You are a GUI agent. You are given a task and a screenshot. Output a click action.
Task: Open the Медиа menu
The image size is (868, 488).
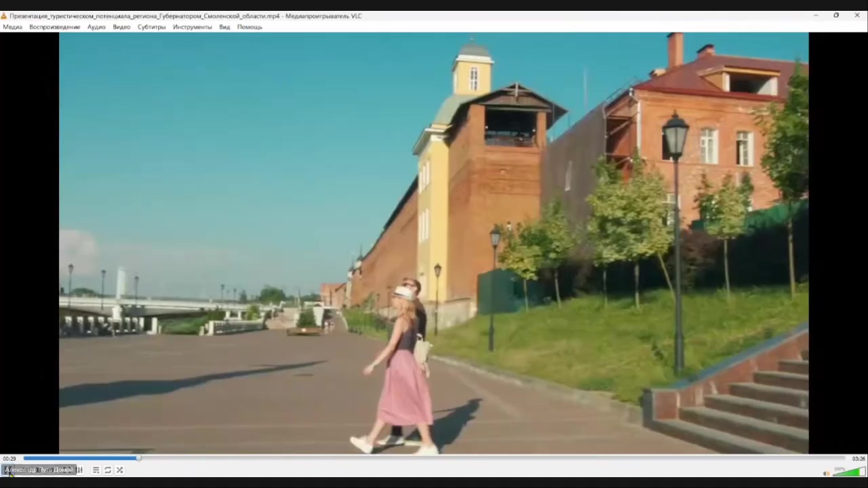pyautogui.click(x=12, y=27)
